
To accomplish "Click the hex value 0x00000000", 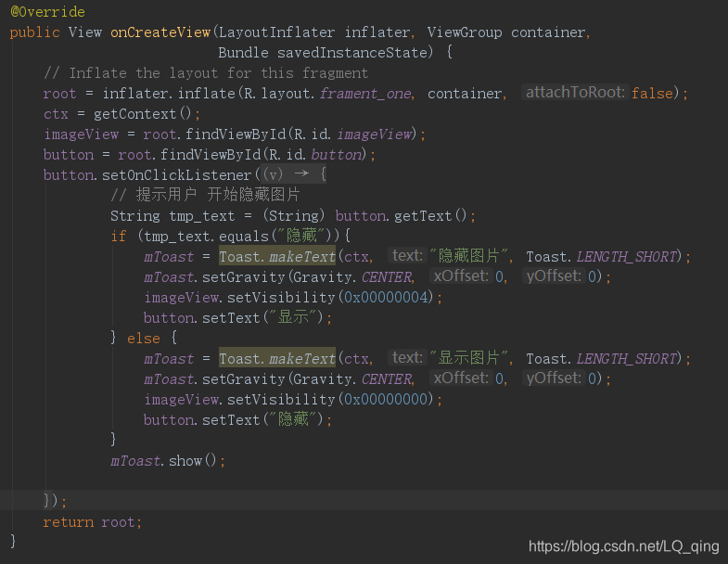I will [386, 400].
